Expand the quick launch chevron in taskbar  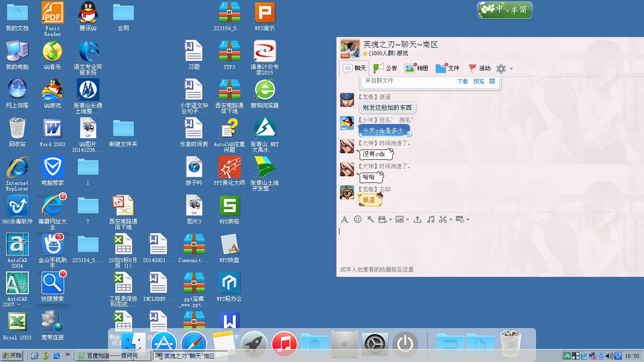click(67, 355)
